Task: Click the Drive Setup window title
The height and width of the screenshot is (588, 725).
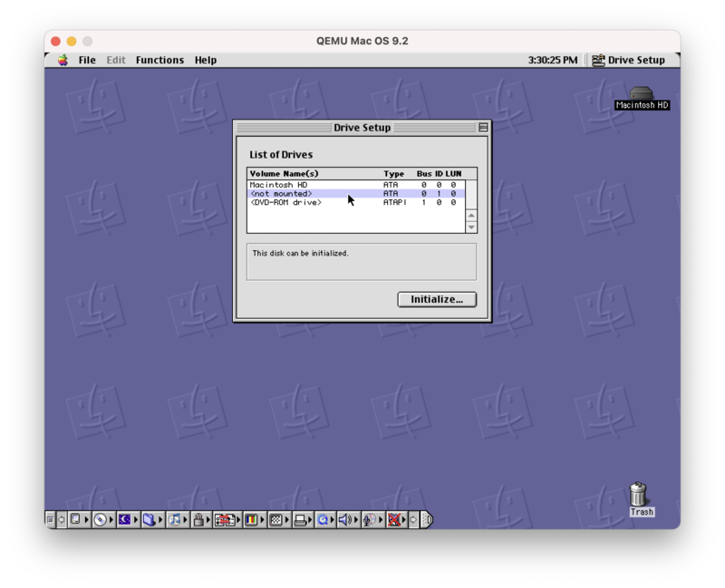Action: [x=362, y=128]
